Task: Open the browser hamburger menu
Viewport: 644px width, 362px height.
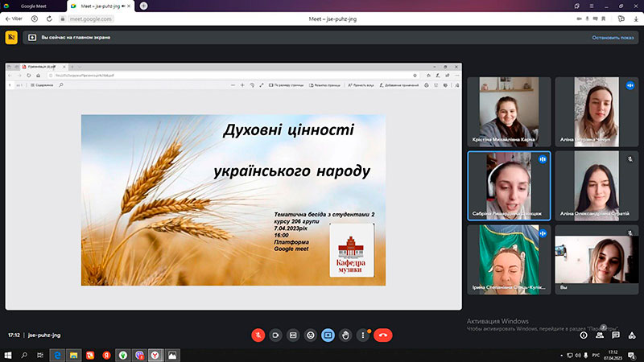Action: (x=592, y=6)
